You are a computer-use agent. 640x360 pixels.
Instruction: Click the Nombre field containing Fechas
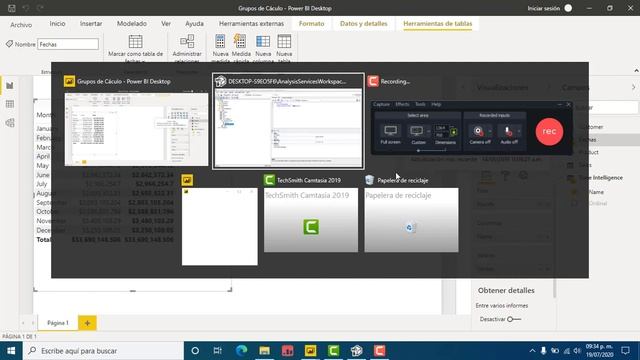[x=68, y=44]
